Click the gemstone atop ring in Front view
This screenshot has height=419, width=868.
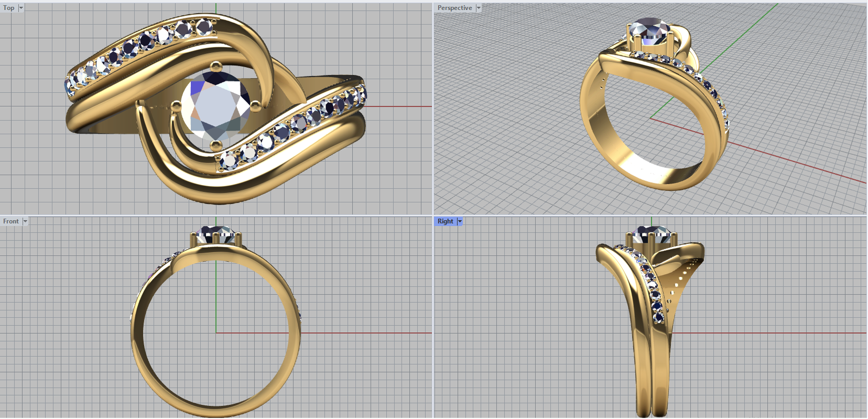(x=216, y=234)
